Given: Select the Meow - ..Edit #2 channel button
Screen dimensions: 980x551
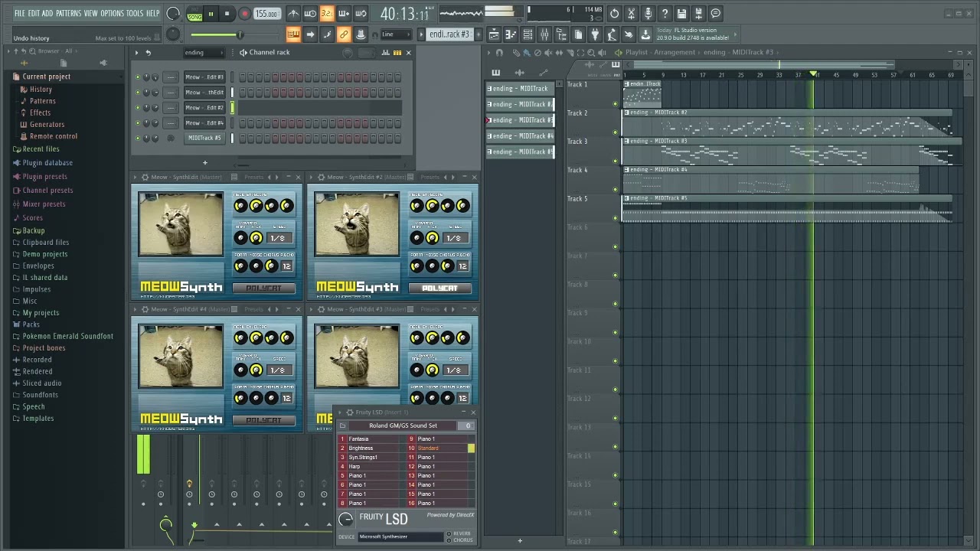Looking at the screenshot, I should point(204,108).
